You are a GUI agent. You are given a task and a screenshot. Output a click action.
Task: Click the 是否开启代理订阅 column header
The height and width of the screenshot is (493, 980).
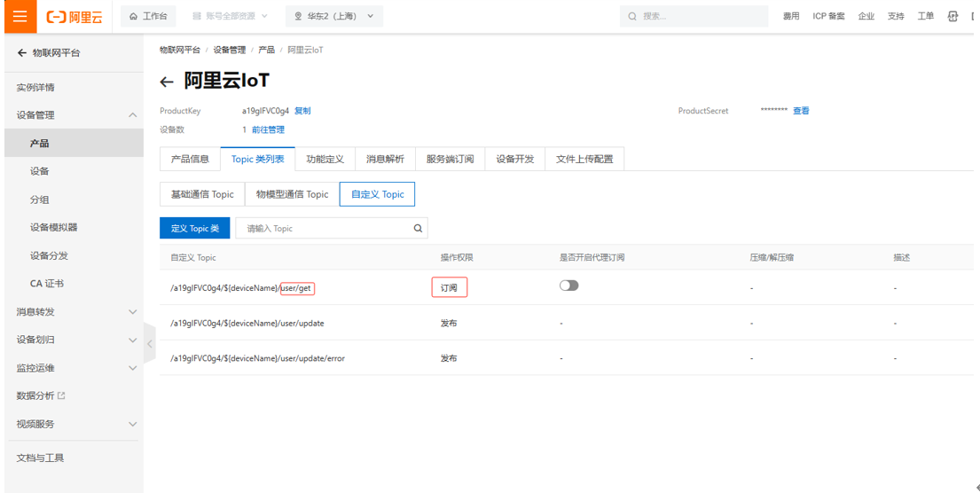(592, 257)
